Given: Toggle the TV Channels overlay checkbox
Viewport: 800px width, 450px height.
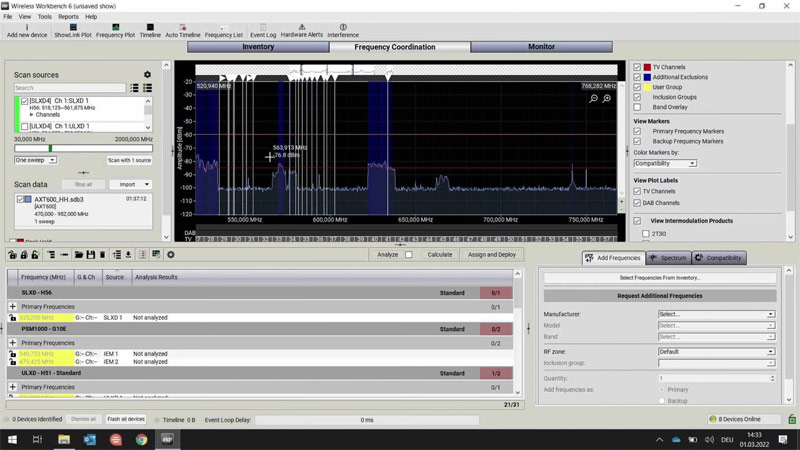Looking at the screenshot, I should click(637, 67).
